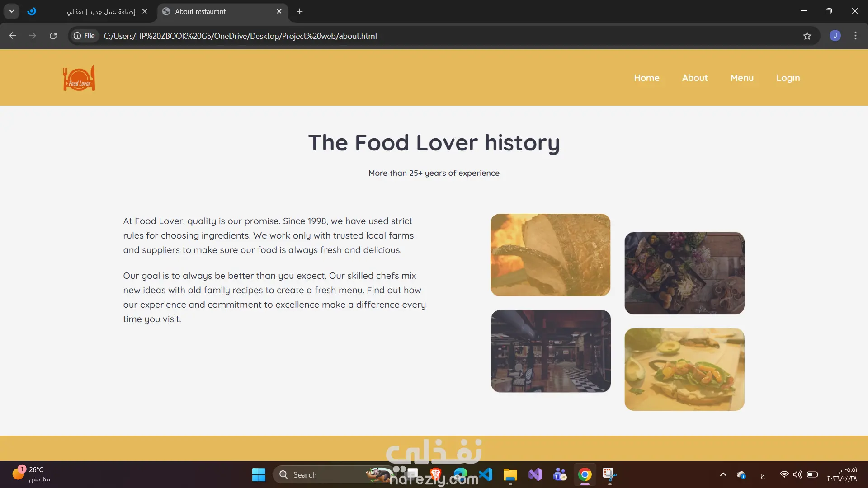Navigate to Home in the site navbar

(x=646, y=78)
